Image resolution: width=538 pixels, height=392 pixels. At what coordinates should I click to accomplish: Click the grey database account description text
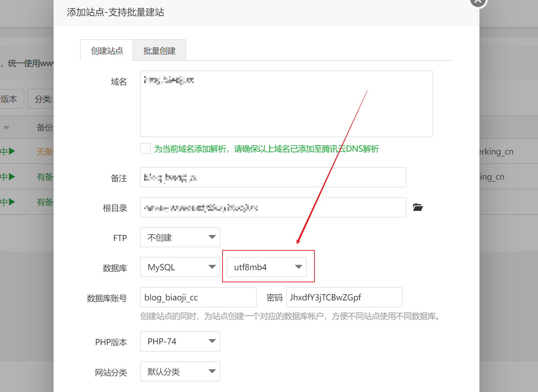point(290,316)
